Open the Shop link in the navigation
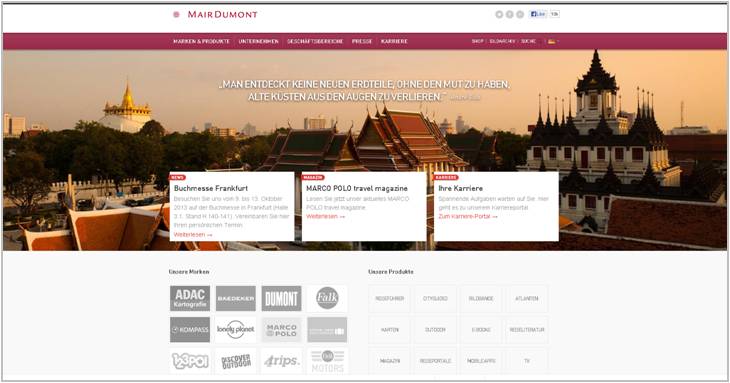The height and width of the screenshot is (383, 730). coord(478,41)
